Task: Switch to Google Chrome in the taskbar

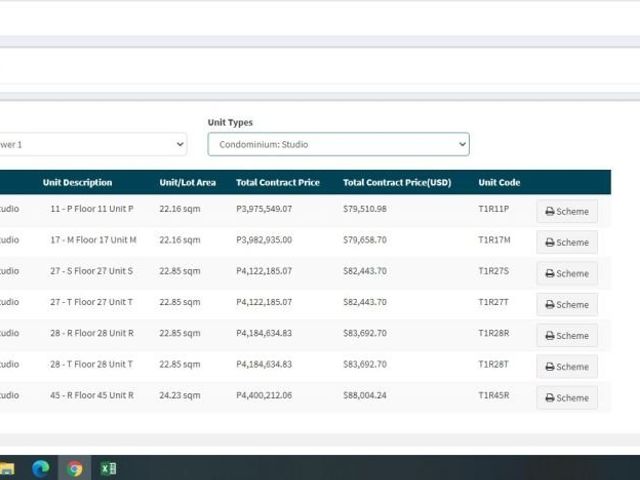Action: coord(74,468)
